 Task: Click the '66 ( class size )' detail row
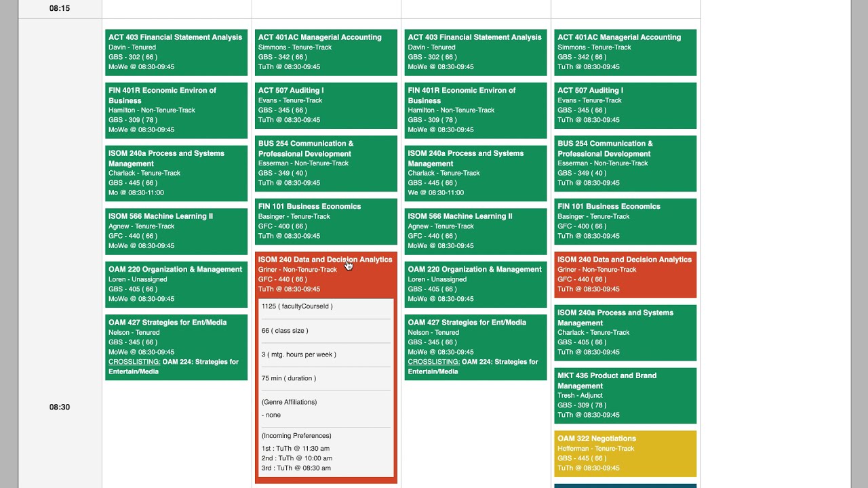click(x=326, y=331)
